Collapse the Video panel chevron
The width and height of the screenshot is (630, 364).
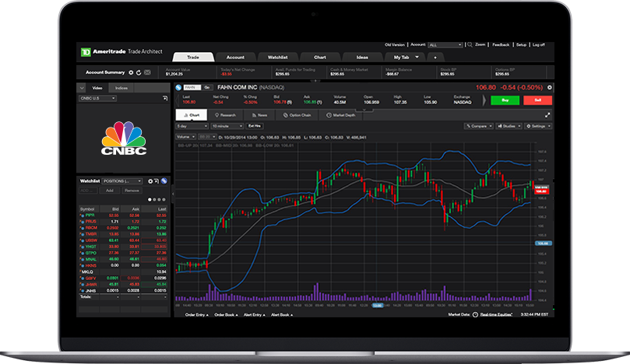(82, 88)
